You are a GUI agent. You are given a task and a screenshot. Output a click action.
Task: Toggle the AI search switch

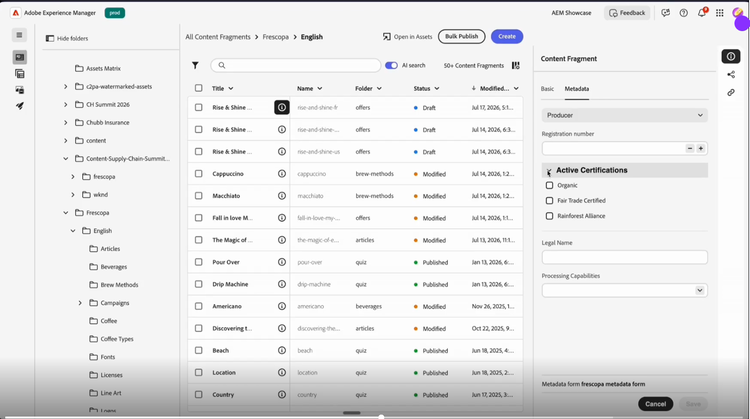point(391,66)
